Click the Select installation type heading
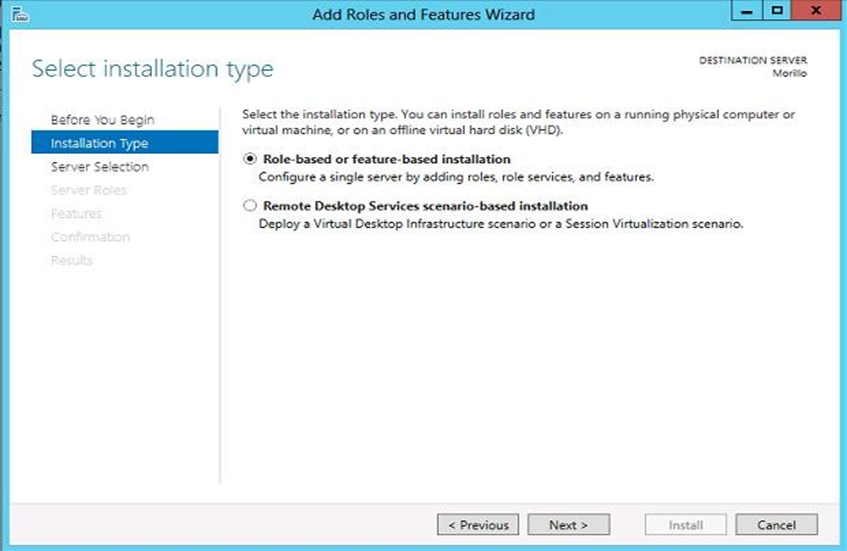 153,70
